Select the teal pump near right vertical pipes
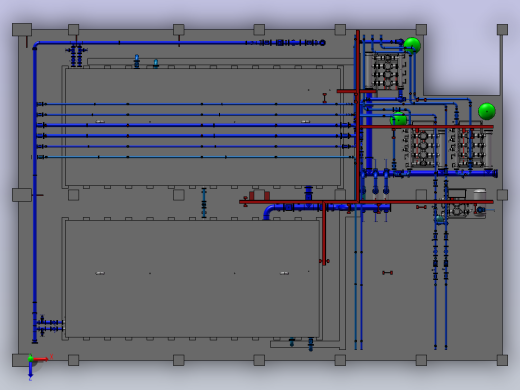The width and height of the screenshot is (520, 390). 440,219
